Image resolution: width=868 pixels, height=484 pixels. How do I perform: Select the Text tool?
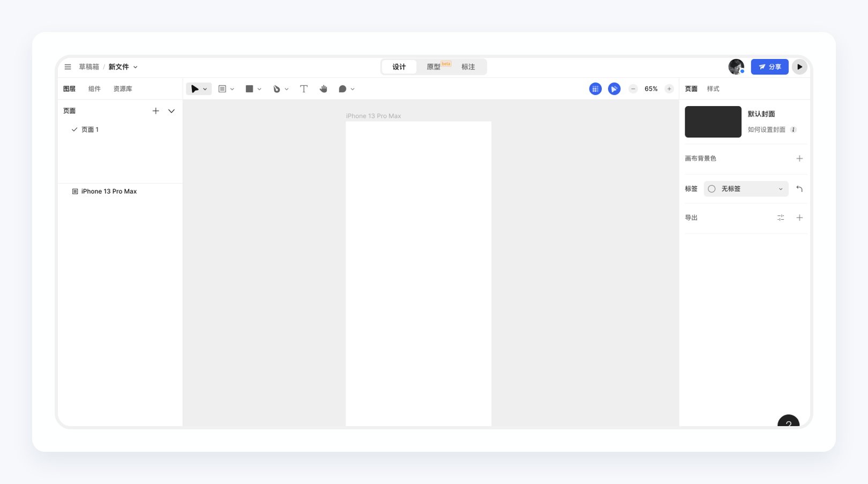click(x=303, y=89)
